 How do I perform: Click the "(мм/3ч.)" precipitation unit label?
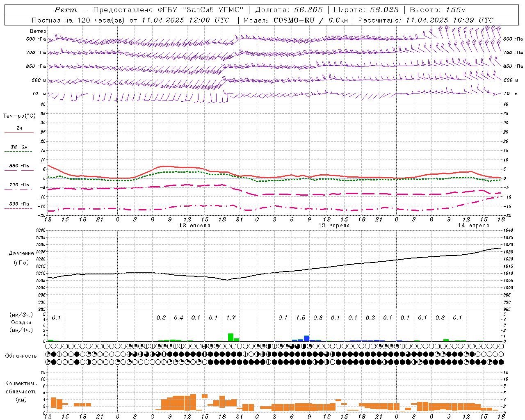tap(21, 315)
